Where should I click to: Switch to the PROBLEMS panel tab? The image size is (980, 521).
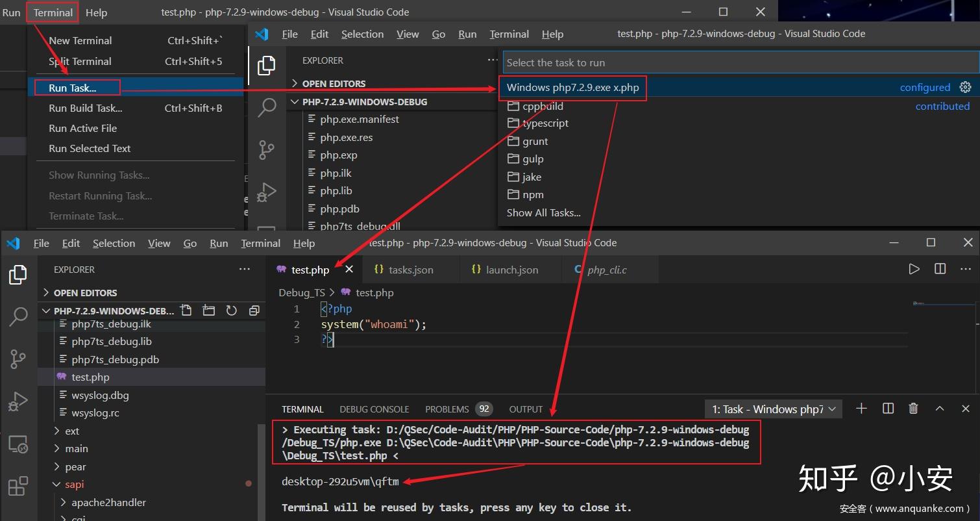458,409
